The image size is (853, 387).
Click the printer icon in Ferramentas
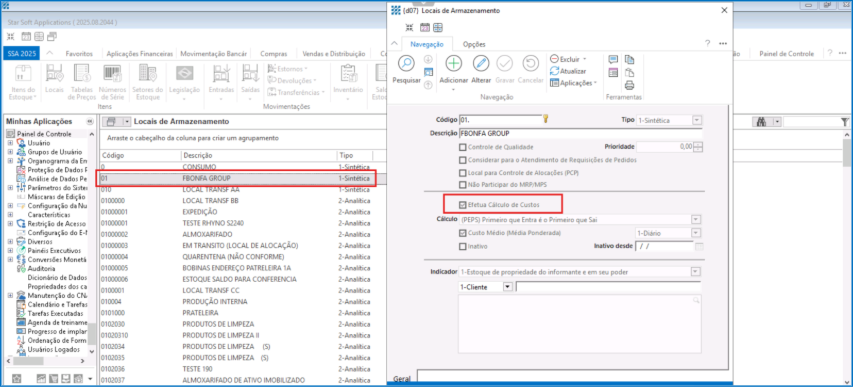[629, 84]
